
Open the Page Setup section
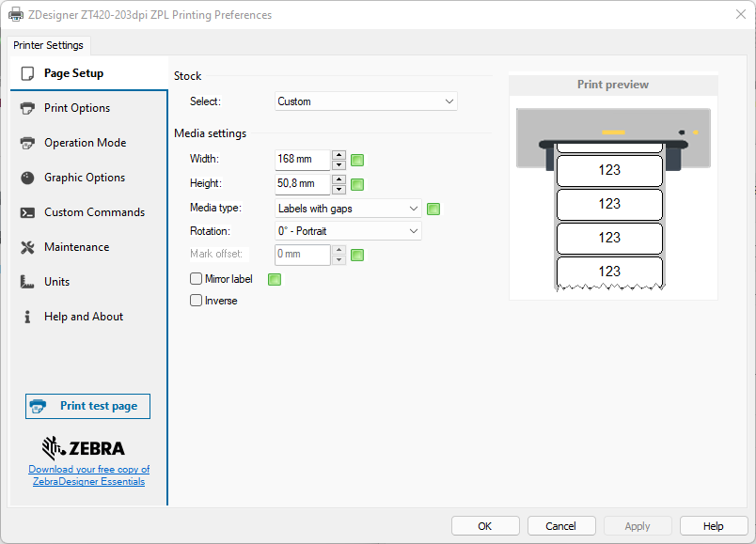89,73
